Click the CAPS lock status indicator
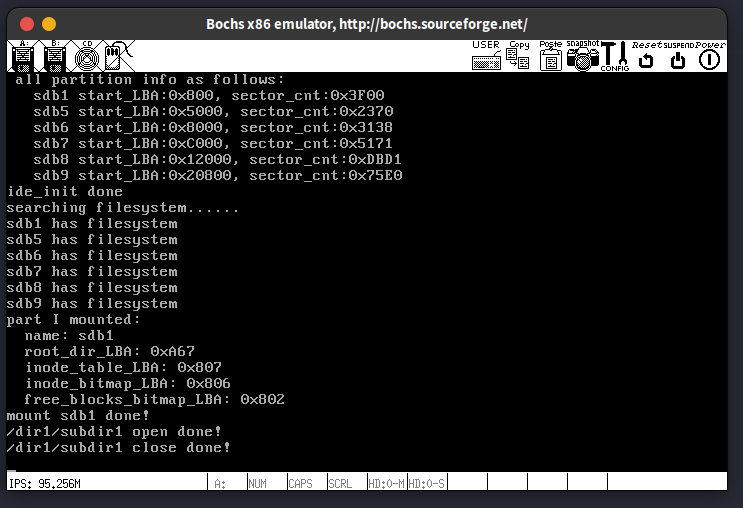743x508 pixels. click(x=300, y=484)
